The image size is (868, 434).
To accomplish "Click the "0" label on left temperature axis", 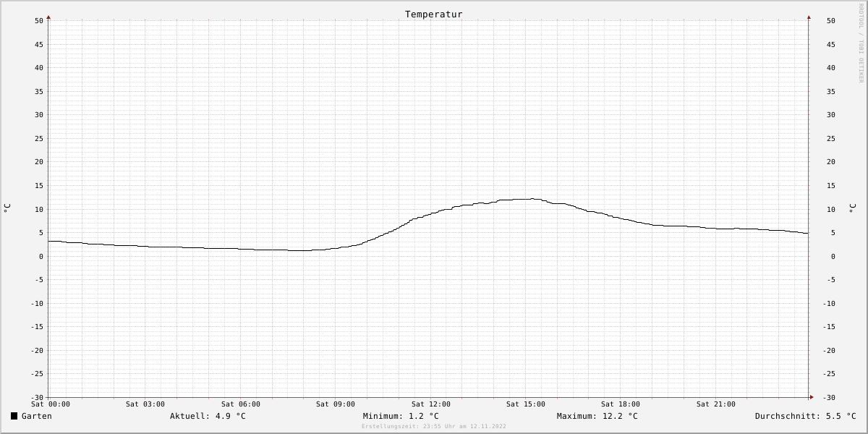I will pos(41,257).
